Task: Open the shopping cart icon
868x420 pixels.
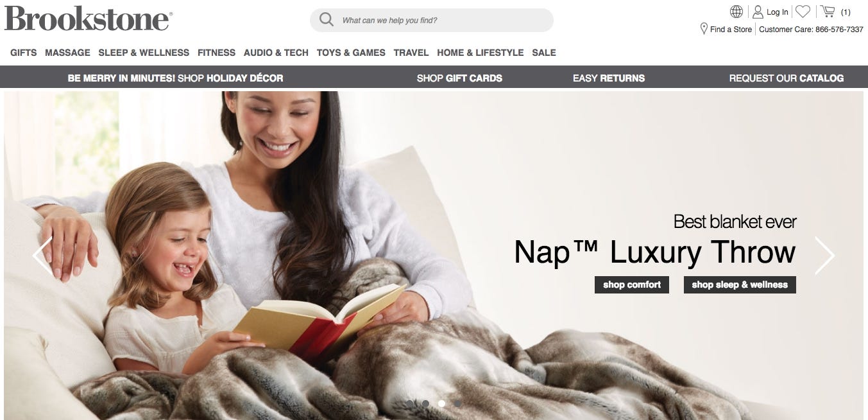Action: click(x=828, y=12)
